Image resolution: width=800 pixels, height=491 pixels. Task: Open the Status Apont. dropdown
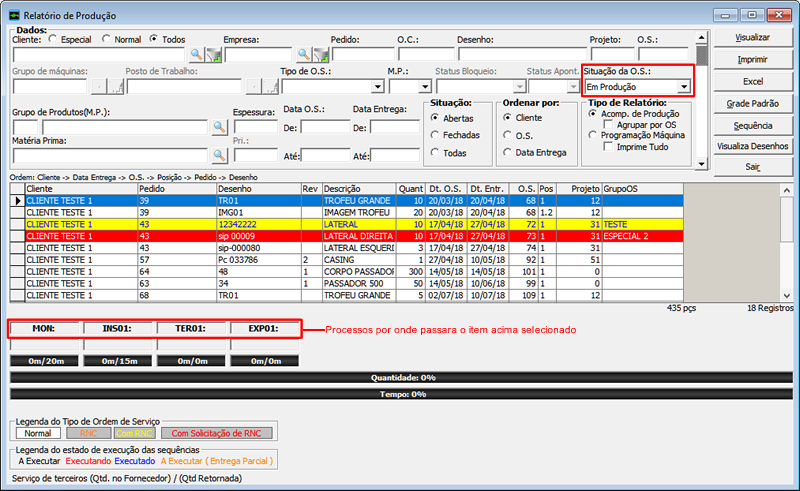click(x=572, y=87)
